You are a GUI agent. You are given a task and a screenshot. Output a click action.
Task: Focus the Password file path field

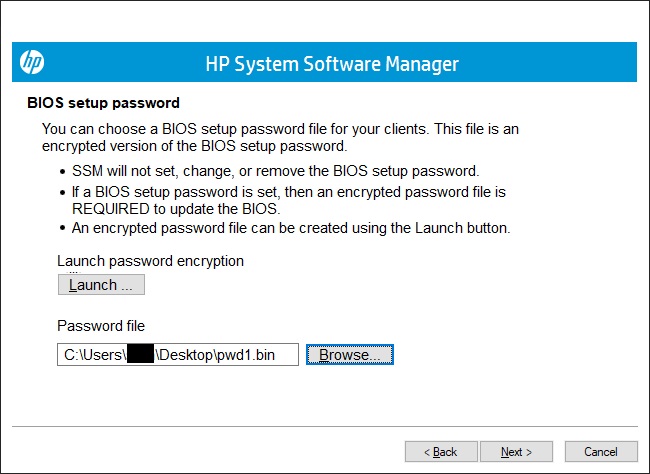[x=178, y=355]
